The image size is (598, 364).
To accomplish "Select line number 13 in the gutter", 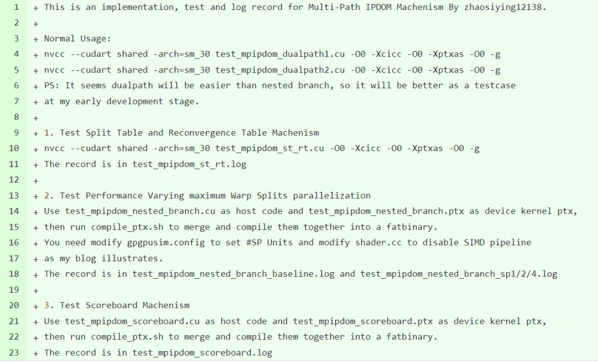I will click(x=14, y=195).
